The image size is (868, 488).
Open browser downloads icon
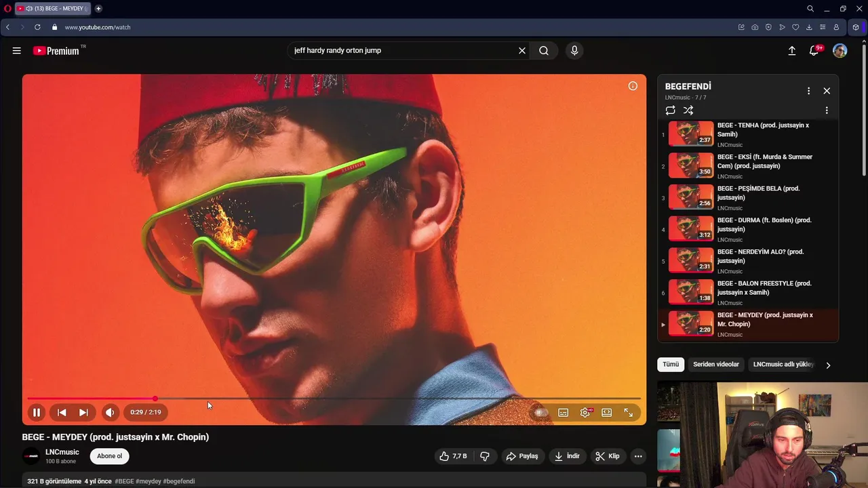(809, 27)
